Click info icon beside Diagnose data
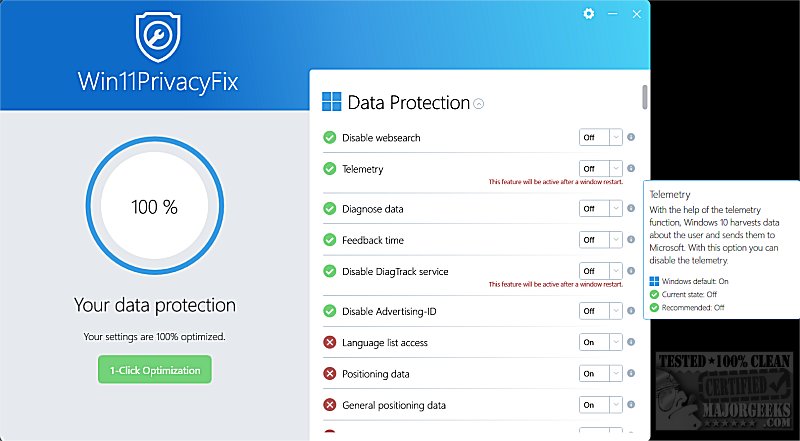Screen dimensions: 800x441 click(631, 208)
